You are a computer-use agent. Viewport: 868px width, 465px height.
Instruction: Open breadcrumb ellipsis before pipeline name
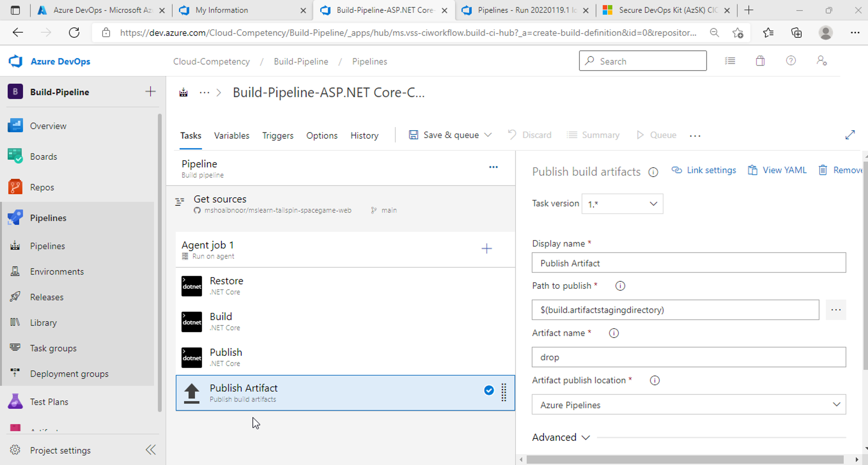pyautogui.click(x=205, y=93)
